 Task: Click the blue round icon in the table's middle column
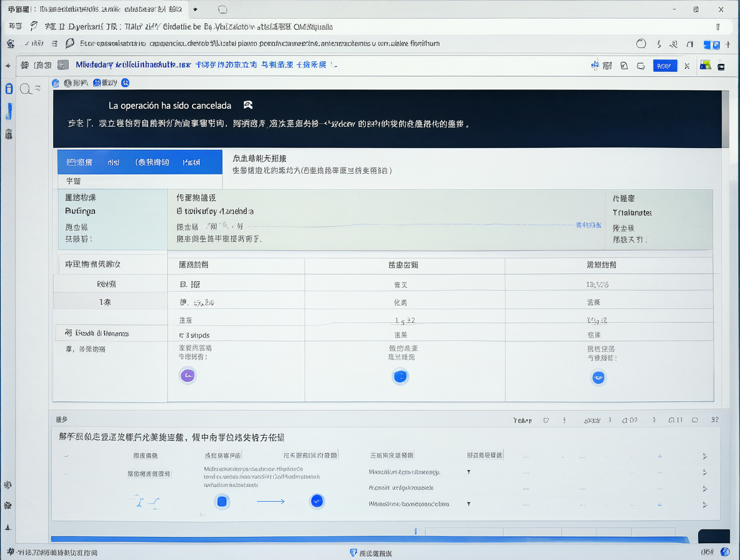click(400, 376)
